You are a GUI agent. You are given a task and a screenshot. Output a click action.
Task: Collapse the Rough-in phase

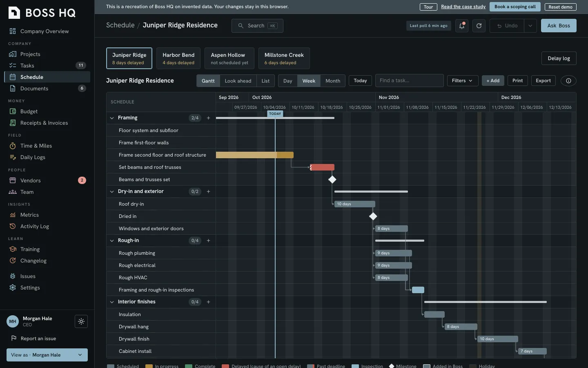(112, 241)
